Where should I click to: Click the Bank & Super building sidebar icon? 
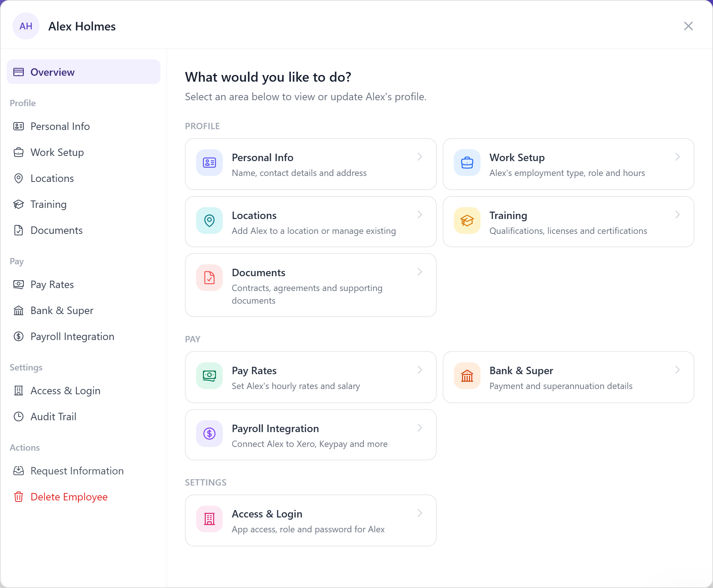click(19, 310)
